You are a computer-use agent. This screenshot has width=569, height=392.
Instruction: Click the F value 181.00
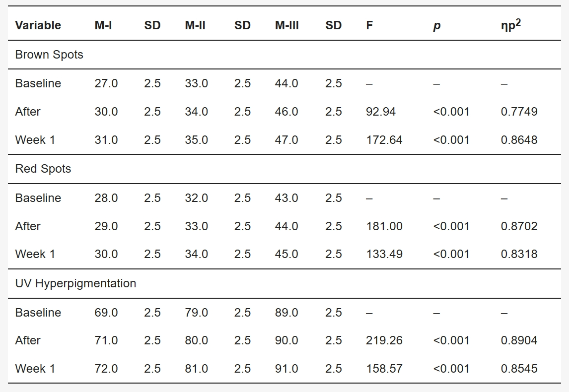pyautogui.click(x=384, y=226)
